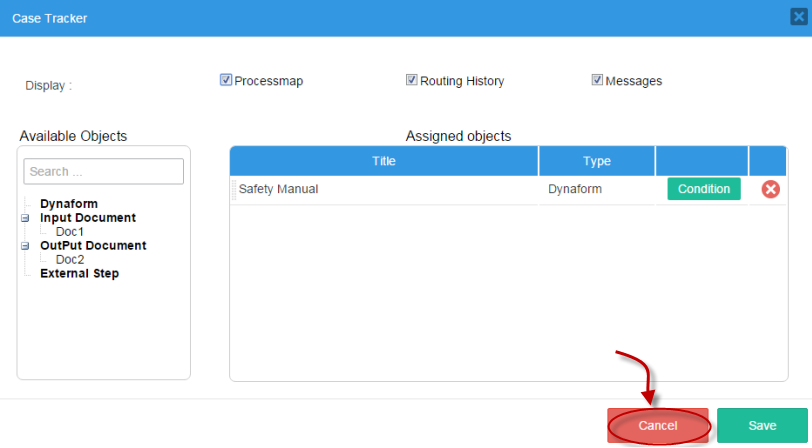Click the Input Document label
The height and width of the screenshot is (448, 812).
point(87,217)
